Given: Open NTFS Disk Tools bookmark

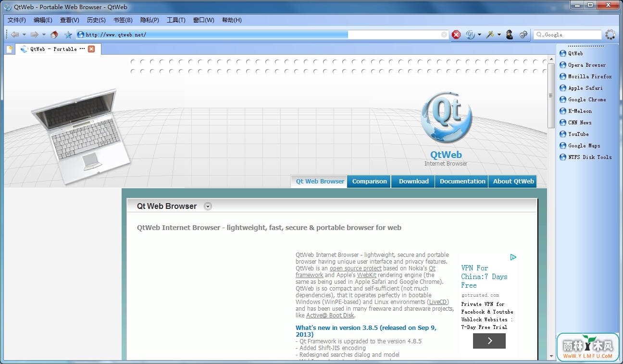Looking at the screenshot, I should pyautogui.click(x=586, y=157).
